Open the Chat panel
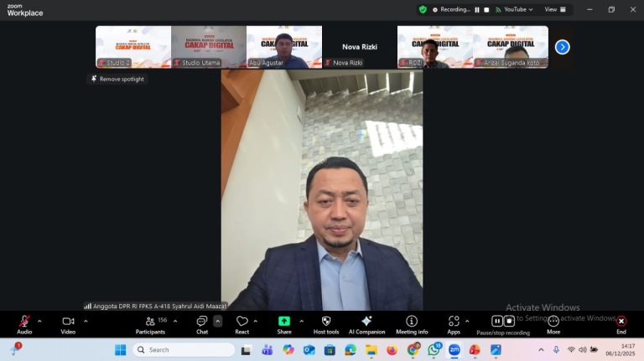Screen dimensions: 644x361 (201, 322)
